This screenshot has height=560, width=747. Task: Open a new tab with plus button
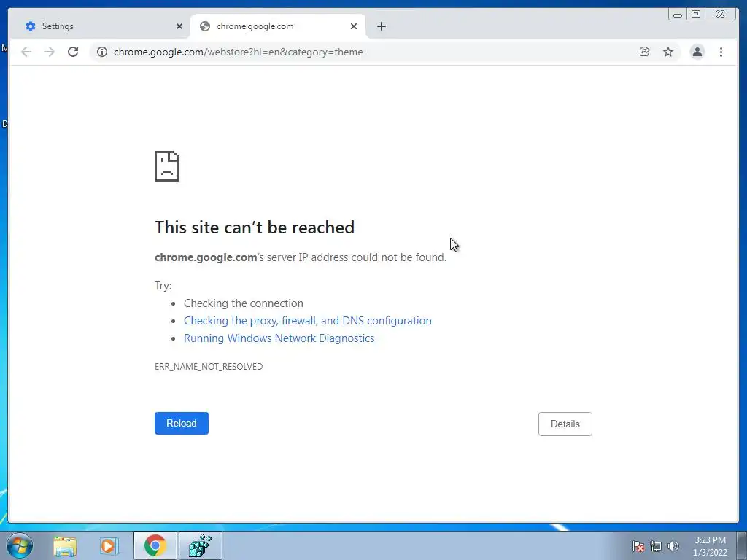click(381, 26)
